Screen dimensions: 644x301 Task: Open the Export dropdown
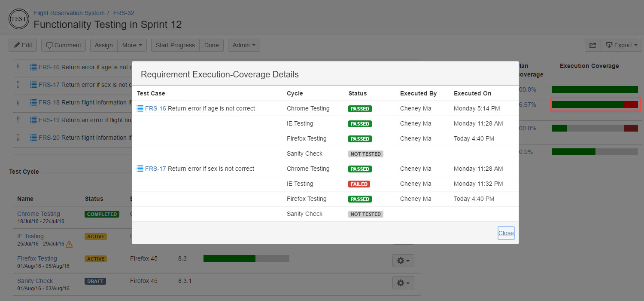621,45
